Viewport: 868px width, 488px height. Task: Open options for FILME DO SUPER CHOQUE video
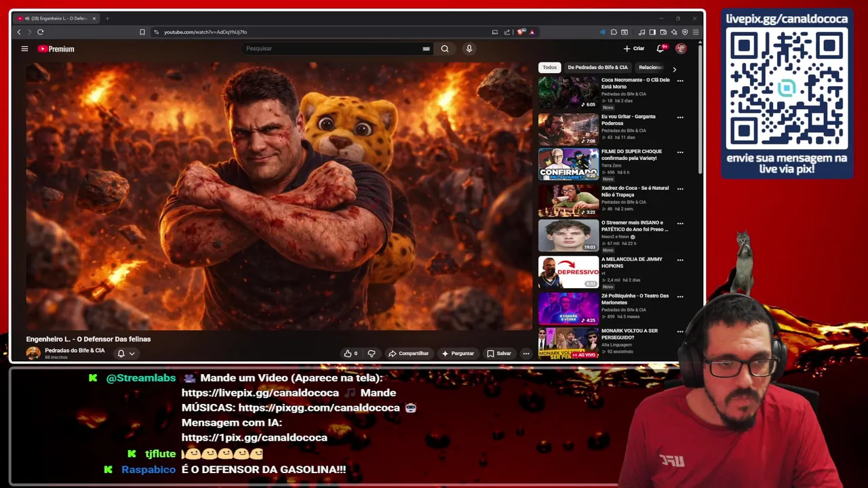[680, 152]
